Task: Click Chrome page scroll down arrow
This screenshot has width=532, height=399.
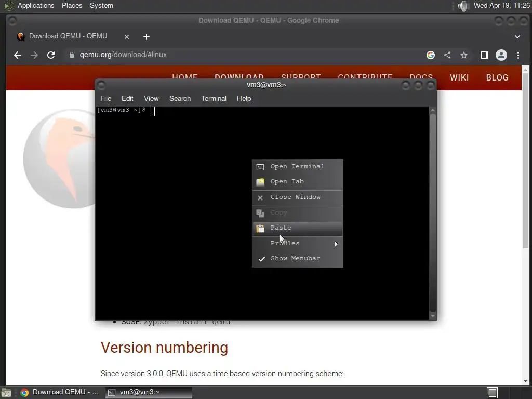Action: 525,381
